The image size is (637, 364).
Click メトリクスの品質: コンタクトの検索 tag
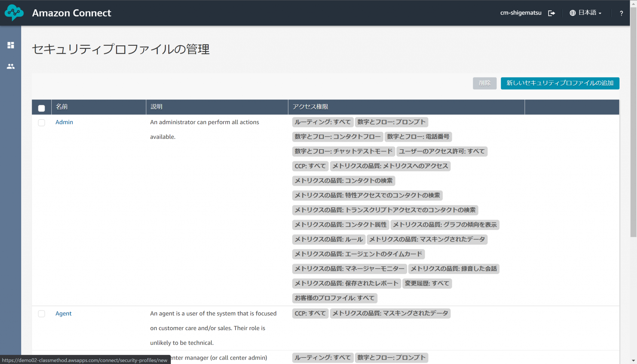click(x=343, y=181)
